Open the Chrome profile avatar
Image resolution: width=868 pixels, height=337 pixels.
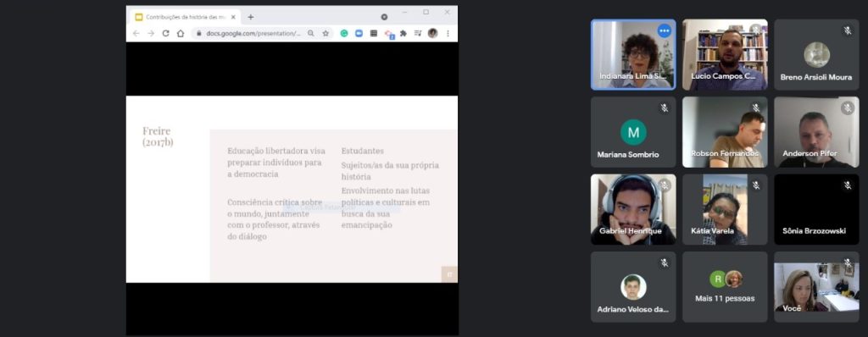click(x=433, y=33)
